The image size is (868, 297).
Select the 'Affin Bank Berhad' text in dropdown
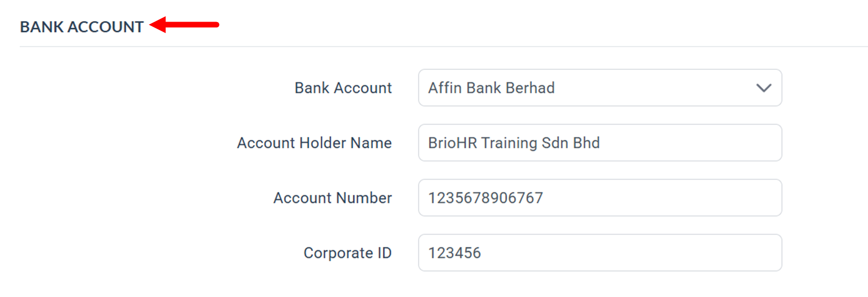(x=491, y=88)
